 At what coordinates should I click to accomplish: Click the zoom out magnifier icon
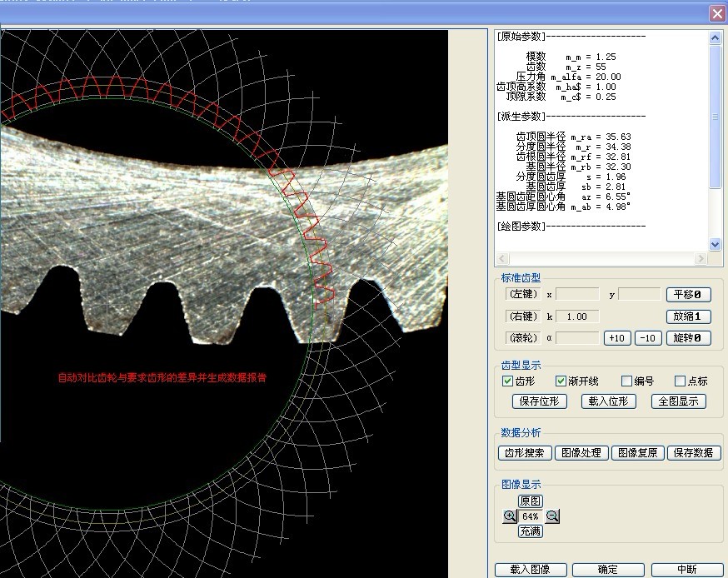click(552, 516)
